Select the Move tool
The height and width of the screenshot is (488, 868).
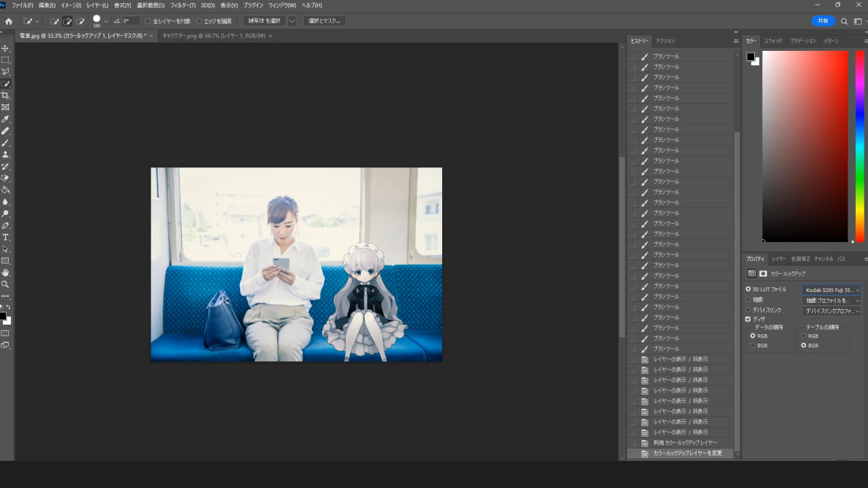[x=5, y=48]
